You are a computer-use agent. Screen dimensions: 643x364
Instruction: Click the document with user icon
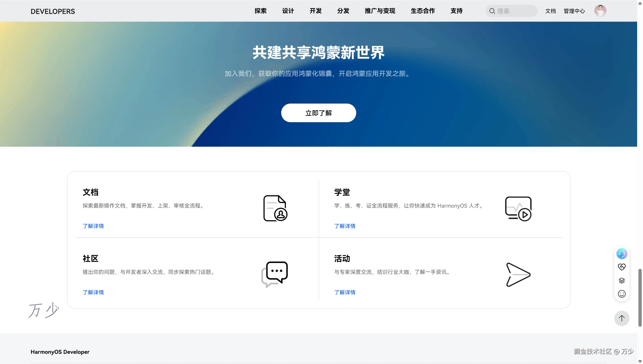(x=275, y=208)
